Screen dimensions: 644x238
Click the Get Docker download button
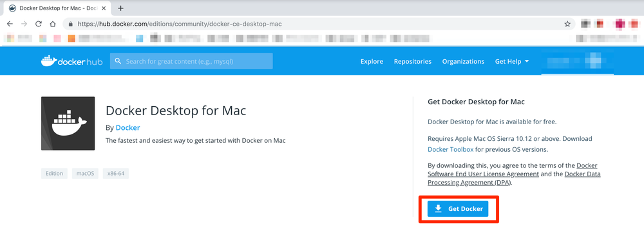click(x=458, y=209)
